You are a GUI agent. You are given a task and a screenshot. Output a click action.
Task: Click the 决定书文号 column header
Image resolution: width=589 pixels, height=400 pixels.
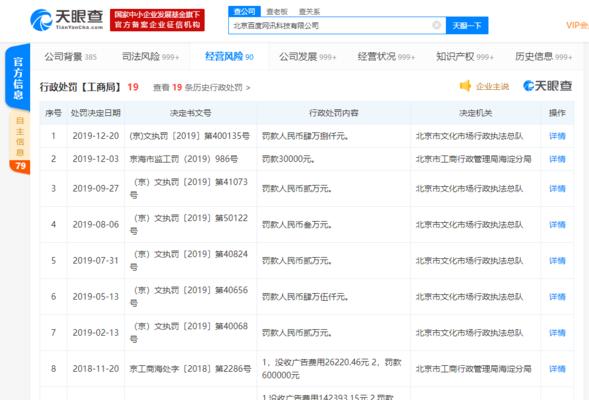[x=190, y=113]
